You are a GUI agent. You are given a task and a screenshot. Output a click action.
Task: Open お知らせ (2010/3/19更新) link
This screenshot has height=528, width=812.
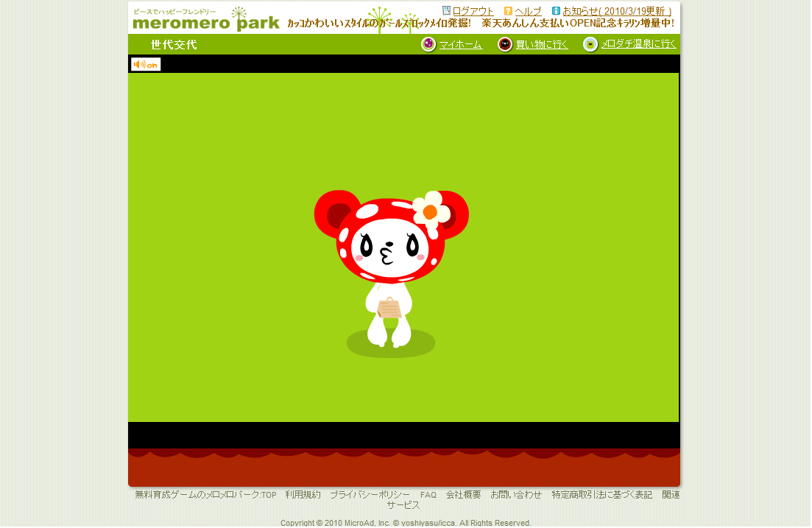618,11
